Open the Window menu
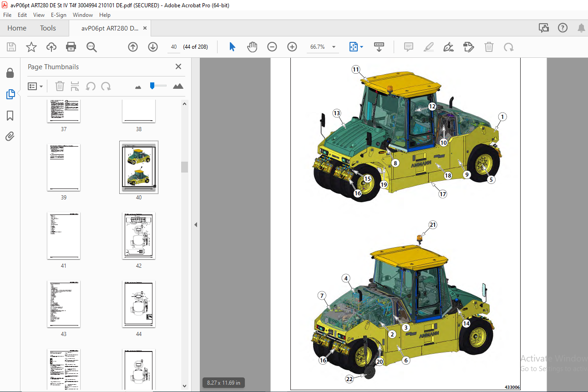588x392 pixels. click(x=83, y=15)
